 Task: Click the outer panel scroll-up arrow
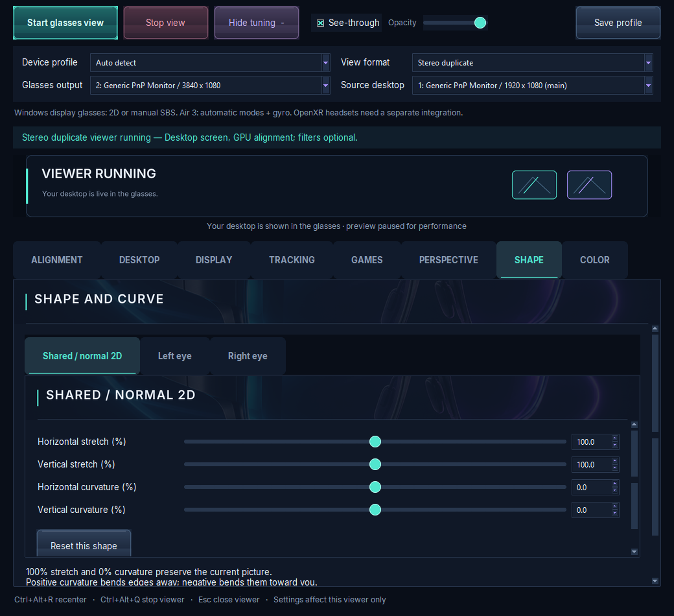coord(655,329)
